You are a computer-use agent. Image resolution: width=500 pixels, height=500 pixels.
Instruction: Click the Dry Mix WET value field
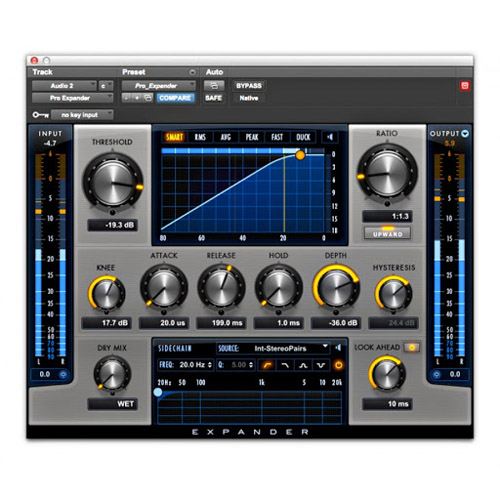click(112, 404)
